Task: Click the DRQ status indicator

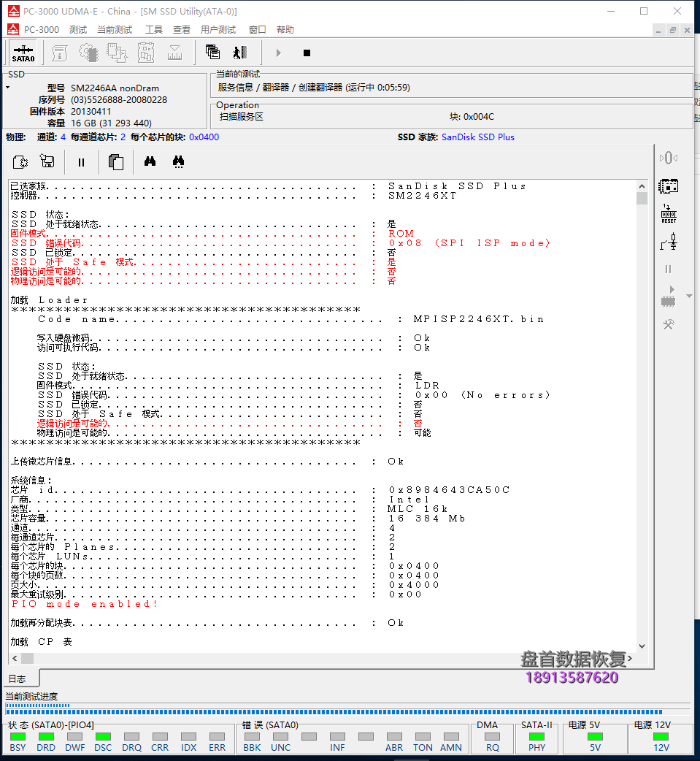Action: [131, 737]
